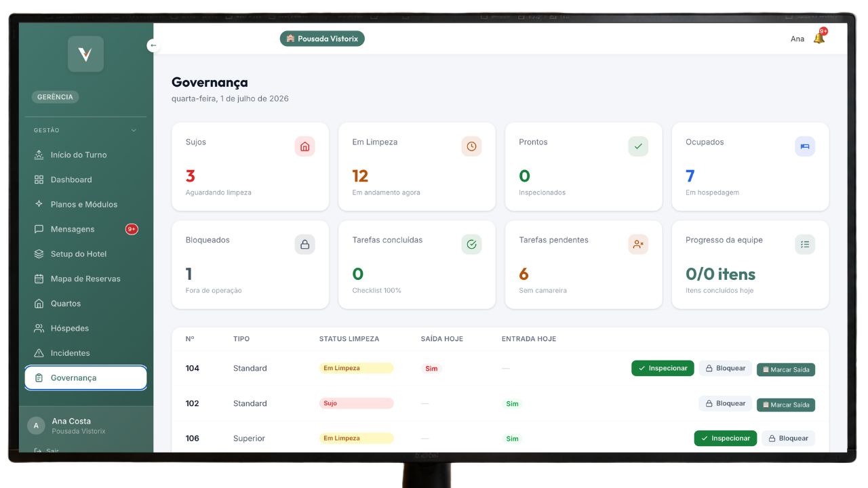868x488 pixels.
Task: Click the Em Limpeza clock icon
Action: (x=471, y=146)
